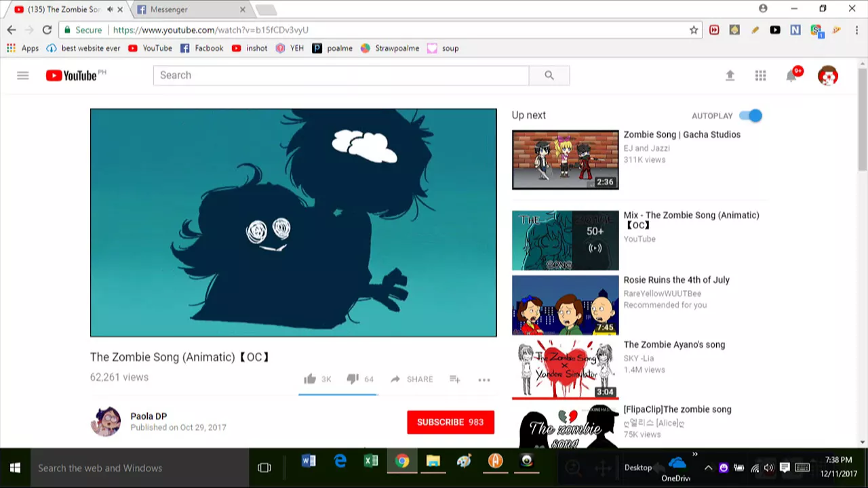The width and height of the screenshot is (868, 488).
Task: Click the Paola DP channel avatar
Action: coord(106,422)
